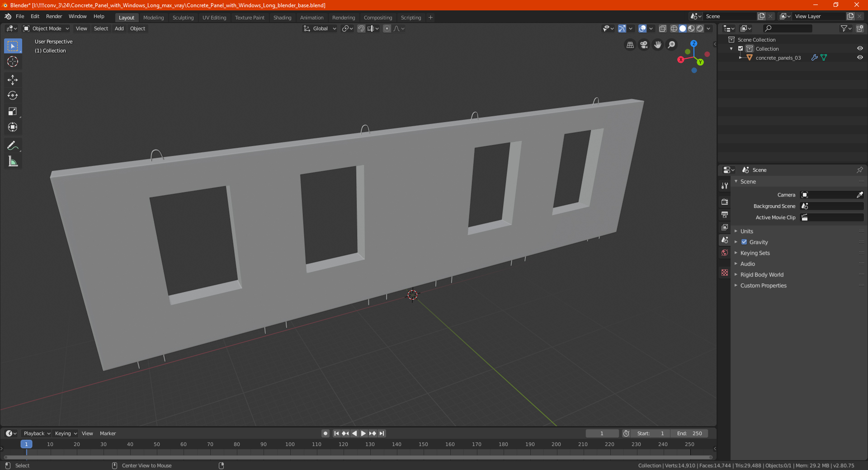Open the snap element options dropdown
Viewport: 868px width, 470px height.
tap(373, 28)
